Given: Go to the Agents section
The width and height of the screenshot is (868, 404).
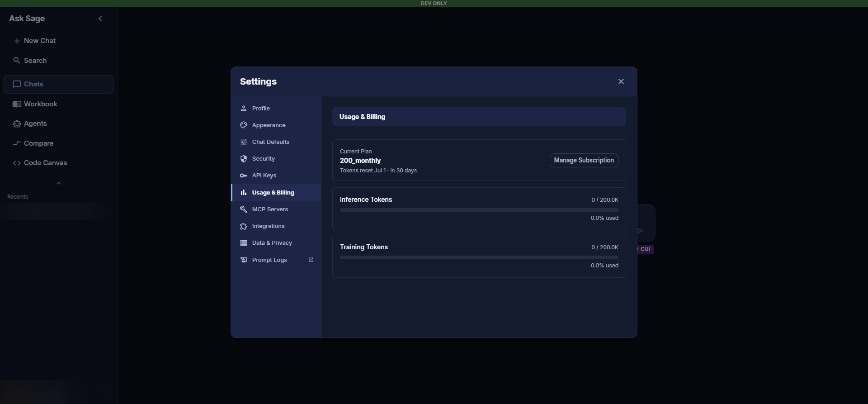Looking at the screenshot, I should click(58, 124).
